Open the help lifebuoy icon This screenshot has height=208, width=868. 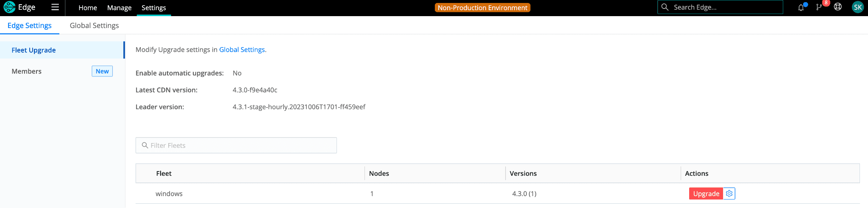click(837, 7)
